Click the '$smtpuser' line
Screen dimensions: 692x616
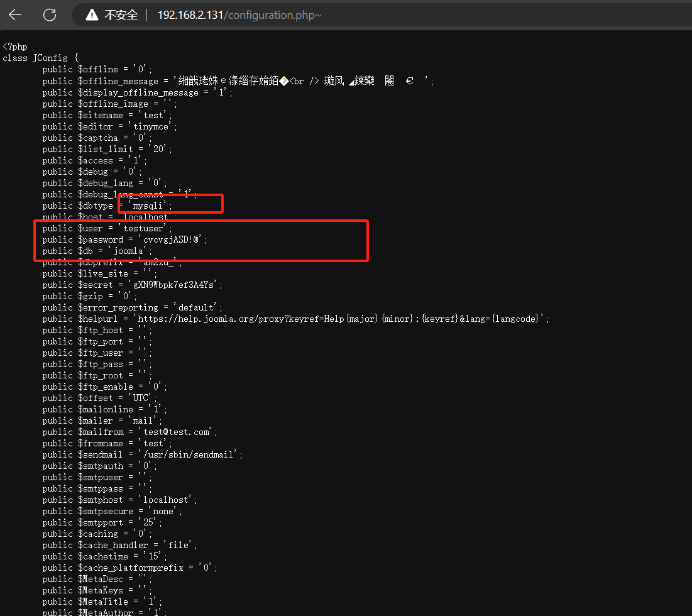[97, 478]
